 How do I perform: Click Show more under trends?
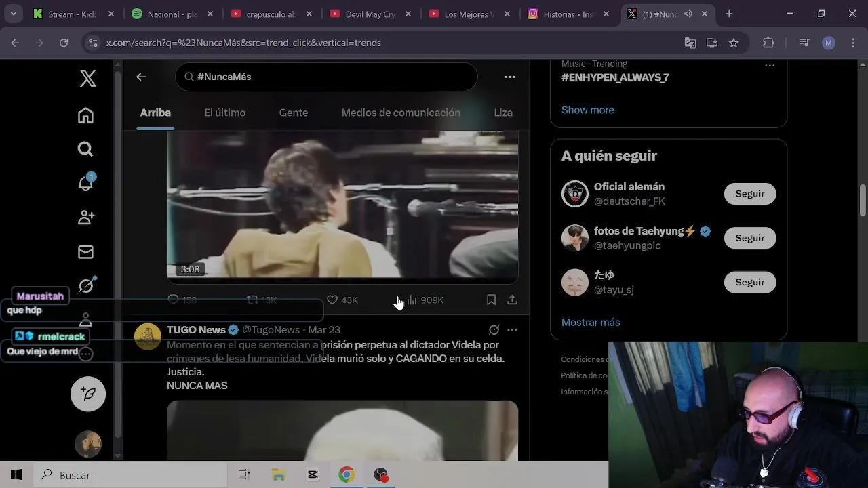pos(588,110)
